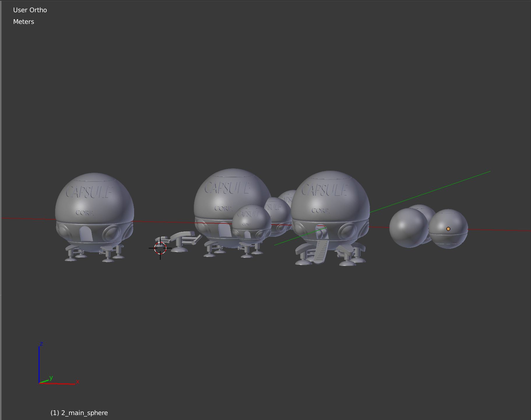Click the orange origin dot on rightmost sphere
Image resolution: width=531 pixels, height=420 pixels.
point(448,229)
